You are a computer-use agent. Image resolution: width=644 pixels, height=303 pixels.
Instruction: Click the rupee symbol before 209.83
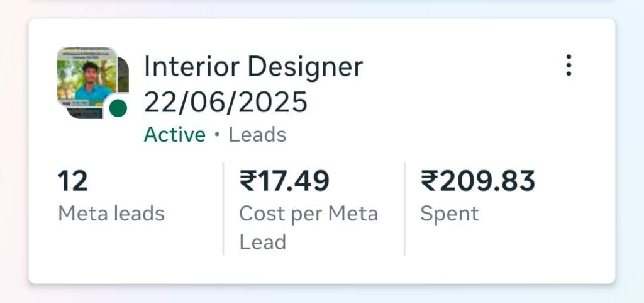(429, 182)
